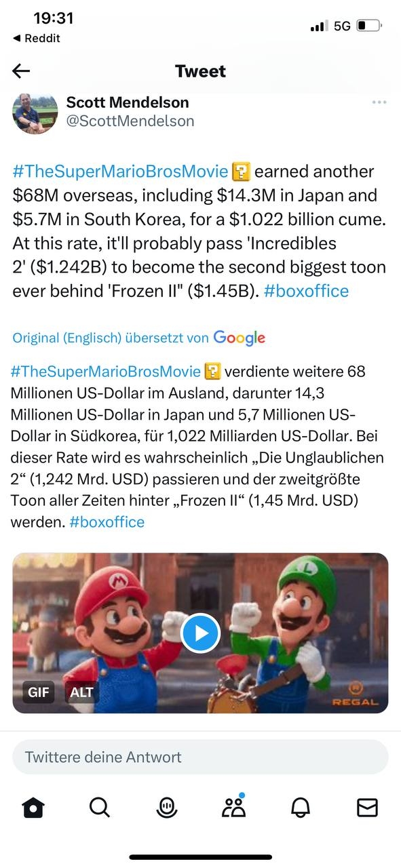Select the Tweet screen title tab
The width and height of the screenshot is (401, 868).
point(200,71)
